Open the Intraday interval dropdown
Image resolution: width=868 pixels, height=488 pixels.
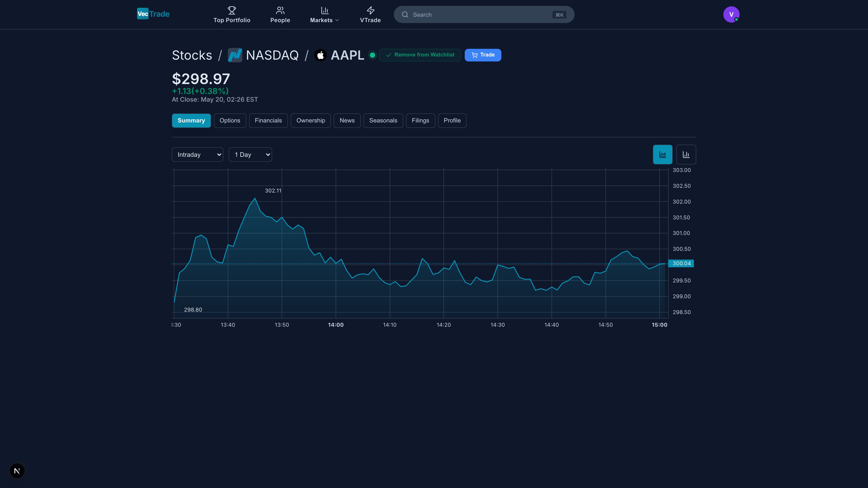coord(198,155)
